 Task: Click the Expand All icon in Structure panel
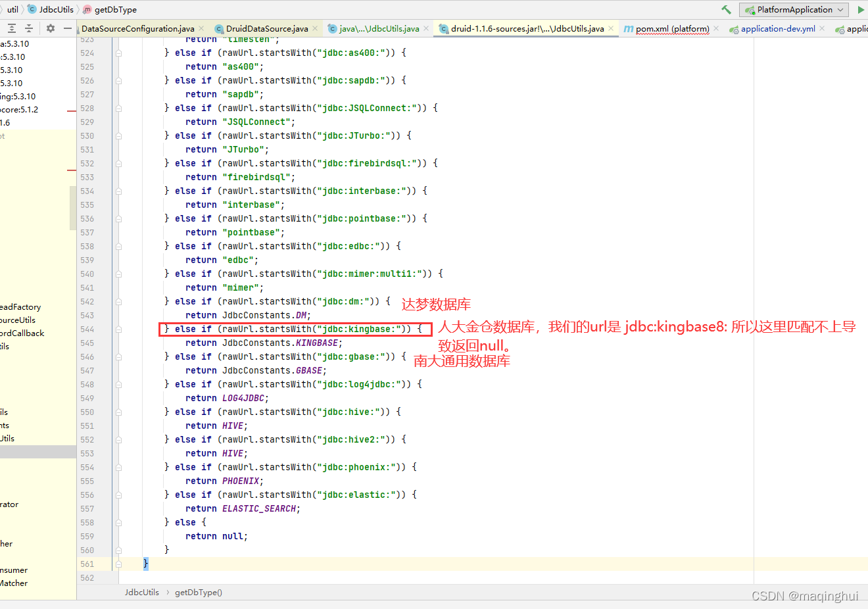click(12, 28)
